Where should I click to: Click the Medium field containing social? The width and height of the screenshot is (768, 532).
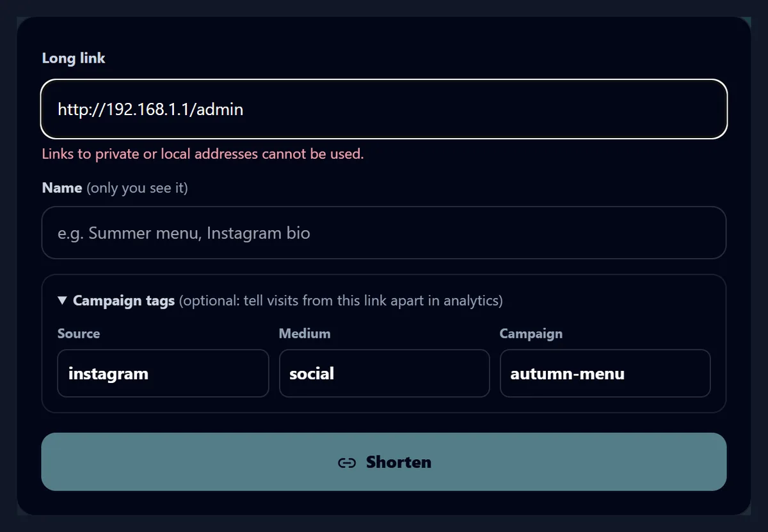(384, 373)
